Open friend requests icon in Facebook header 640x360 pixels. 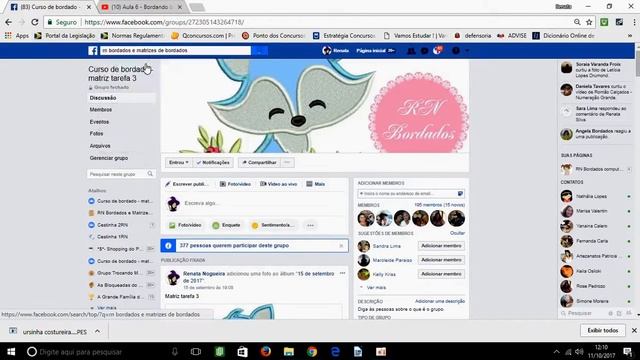tap(411, 51)
